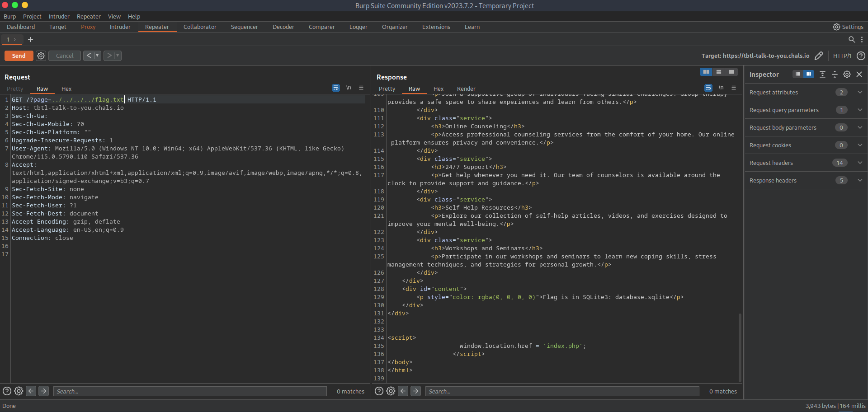
Task: Edit the target with pencil icon
Action: coord(819,56)
